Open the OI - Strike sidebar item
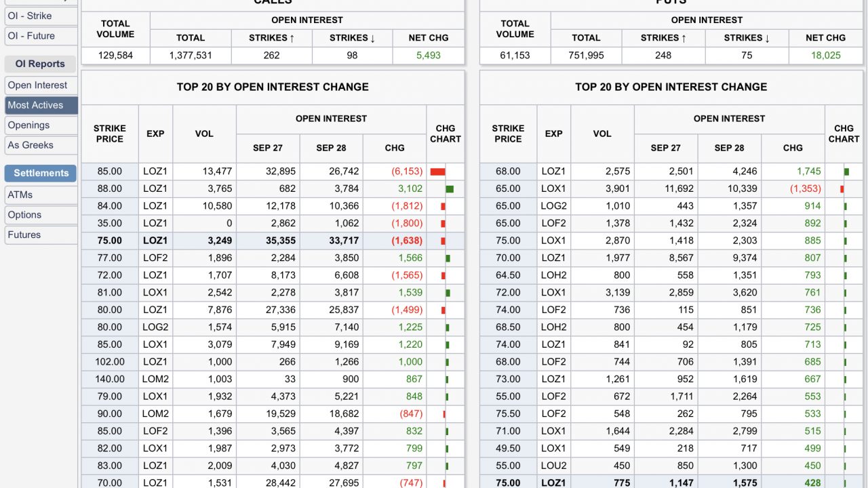868x488 pixels. click(x=30, y=16)
